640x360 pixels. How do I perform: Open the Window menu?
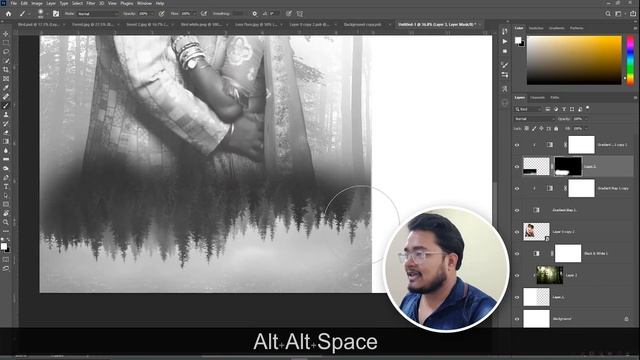144,3
